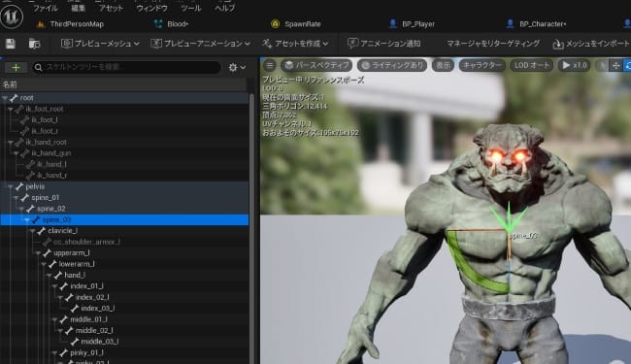Image resolution: width=631 pixels, height=364 pixels.
Task: Add a new item with the green plus button
Action: pos(16,67)
